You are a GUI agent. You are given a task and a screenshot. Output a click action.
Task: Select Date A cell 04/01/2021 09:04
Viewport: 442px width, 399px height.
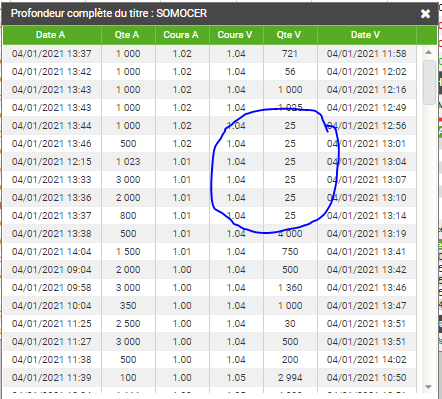pos(52,270)
